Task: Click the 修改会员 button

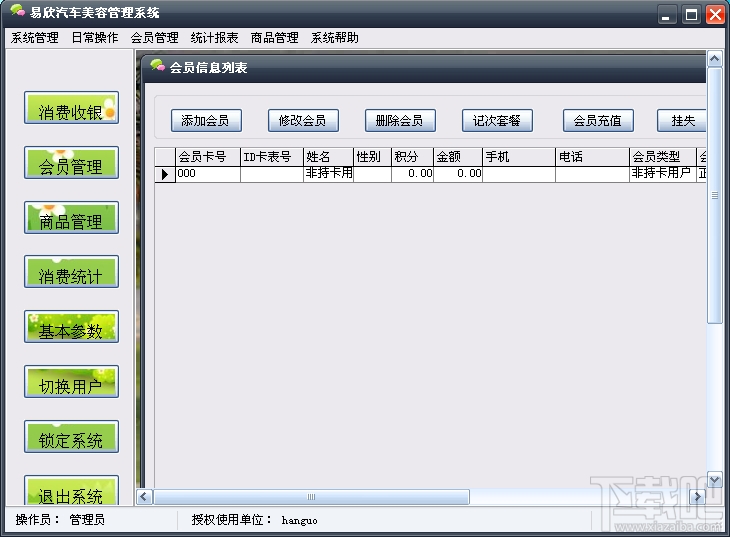Action: click(x=303, y=121)
